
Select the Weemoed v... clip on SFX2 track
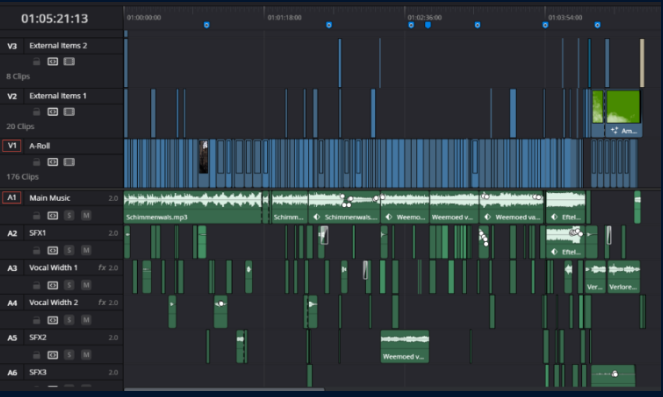(405, 347)
